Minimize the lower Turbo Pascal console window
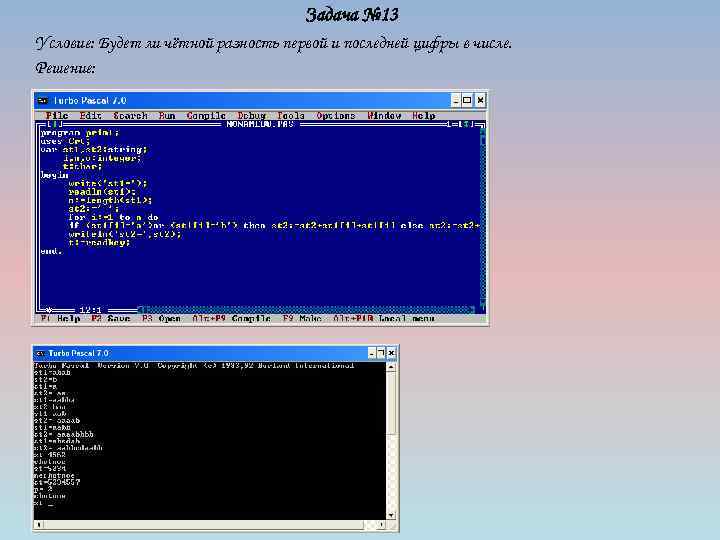This screenshot has width=720, height=540. 372,353
